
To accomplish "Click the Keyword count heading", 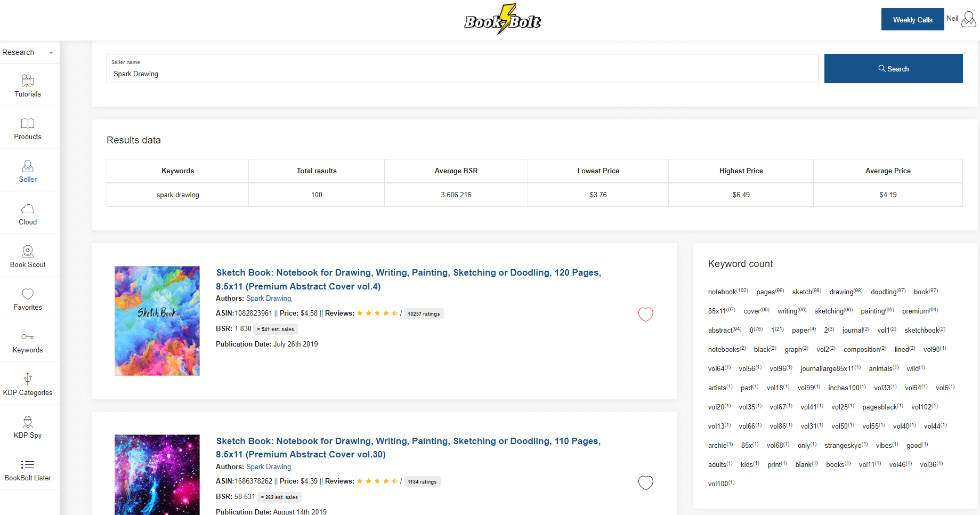I will [x=740, y=264].
